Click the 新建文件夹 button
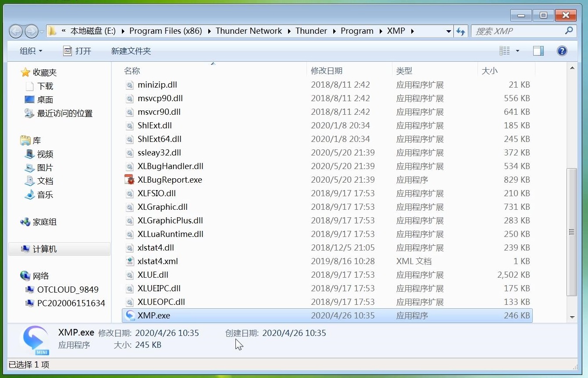This screenshot has width=588, height=378. 131,51
